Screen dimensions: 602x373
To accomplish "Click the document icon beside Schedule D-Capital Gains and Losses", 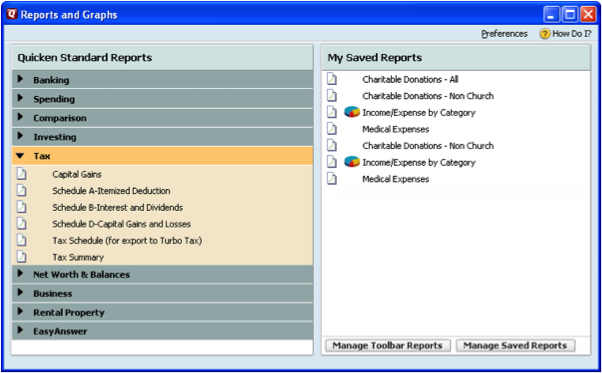I will [x=22, y=223].
